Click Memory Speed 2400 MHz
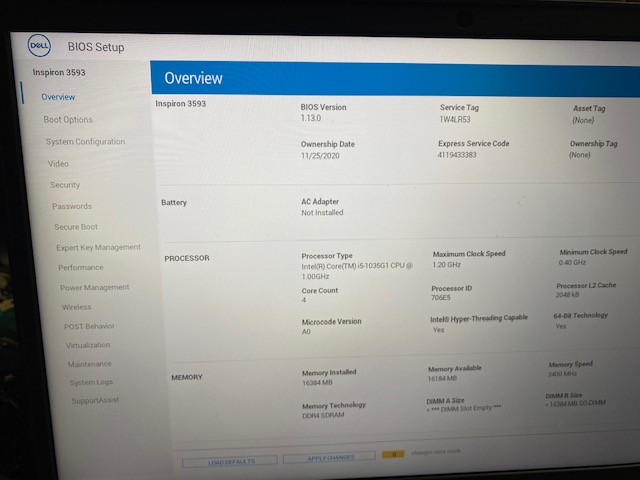This screenshot has width=640, height=480. click(x=562, y=373)
